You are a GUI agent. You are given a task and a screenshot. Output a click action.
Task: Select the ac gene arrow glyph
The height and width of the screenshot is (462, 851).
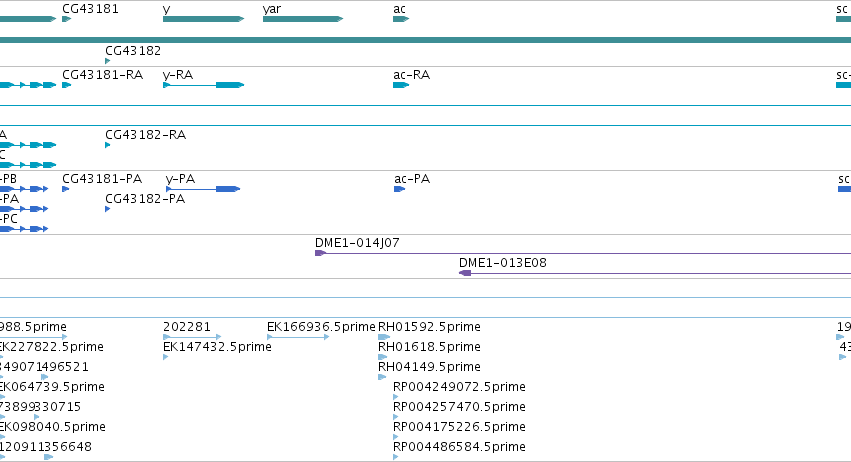[x=401, y=19]
